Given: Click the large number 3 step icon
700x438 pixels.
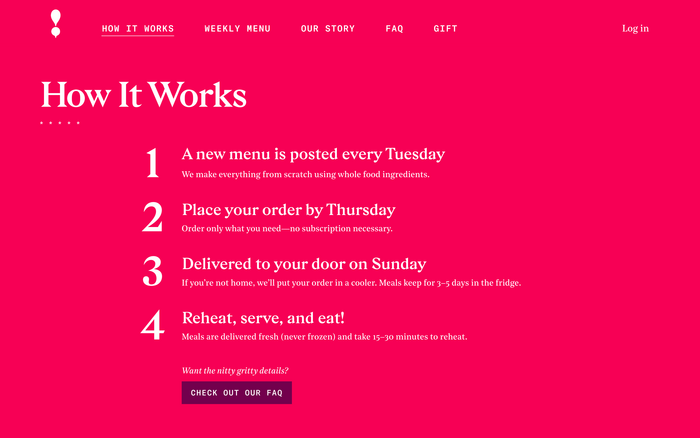Looking at the screenshot, I should pyautogui.click(x=152, y=272).
